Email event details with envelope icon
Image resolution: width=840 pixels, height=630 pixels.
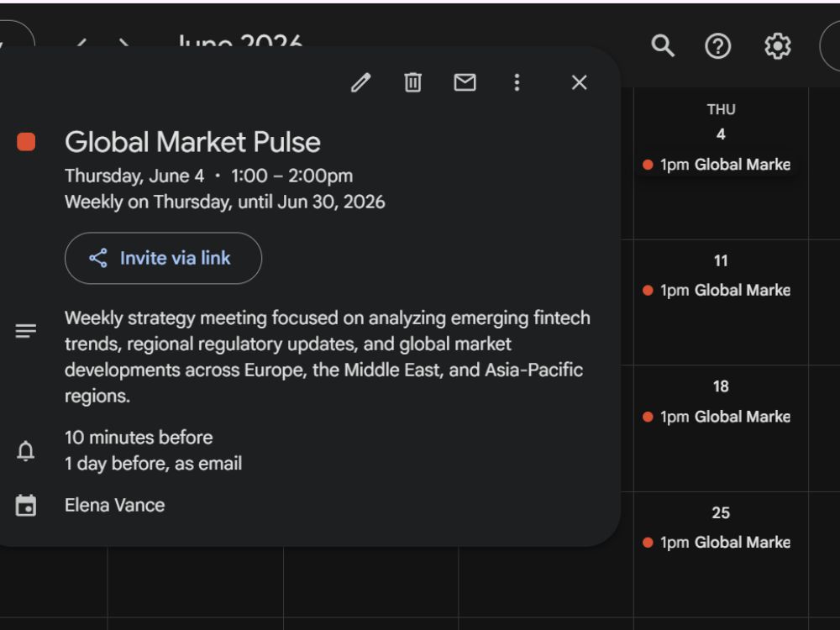click(465, 82)
